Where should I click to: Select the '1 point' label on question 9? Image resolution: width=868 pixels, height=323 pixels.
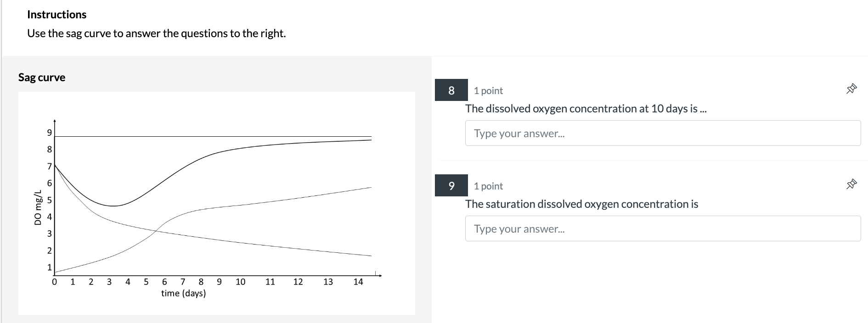pos(488,186)
